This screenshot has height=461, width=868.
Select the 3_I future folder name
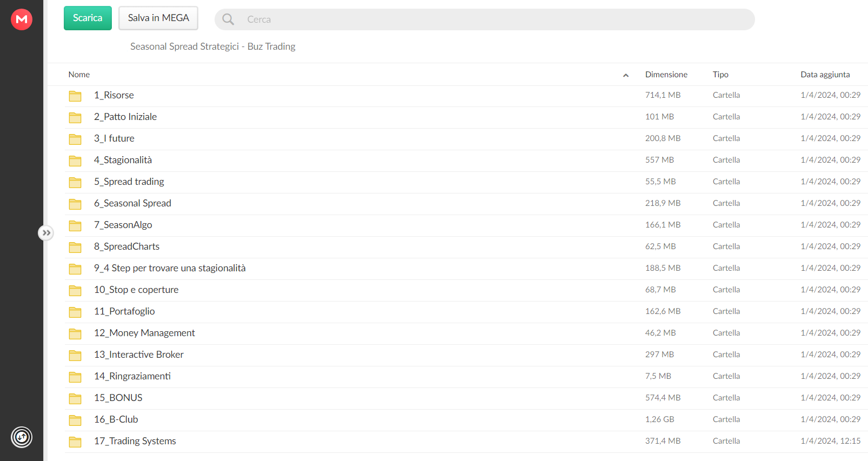pos(114,138)
